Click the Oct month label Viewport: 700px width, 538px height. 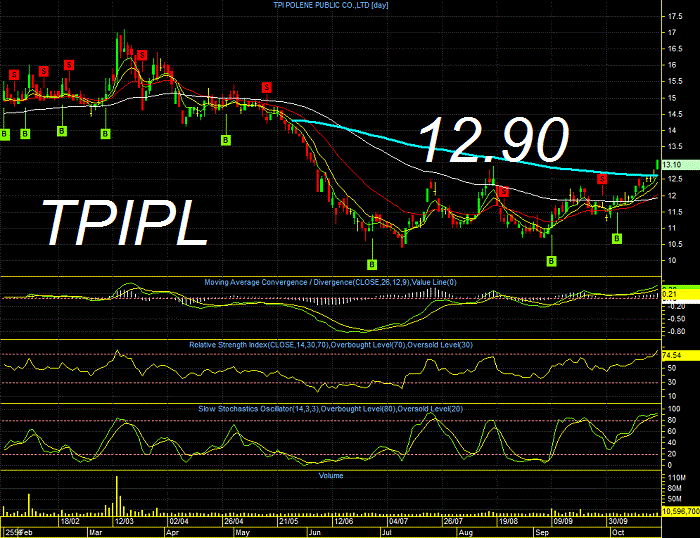coord(618,533)
